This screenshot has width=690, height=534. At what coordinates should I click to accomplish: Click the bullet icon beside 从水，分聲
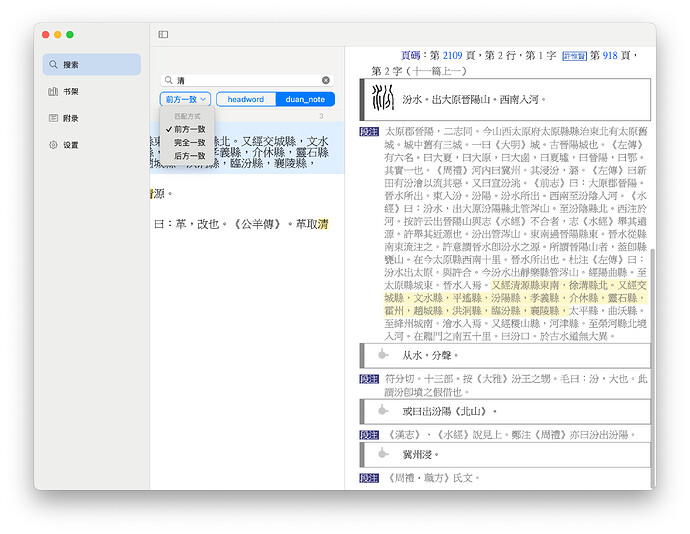coord(383,354)
